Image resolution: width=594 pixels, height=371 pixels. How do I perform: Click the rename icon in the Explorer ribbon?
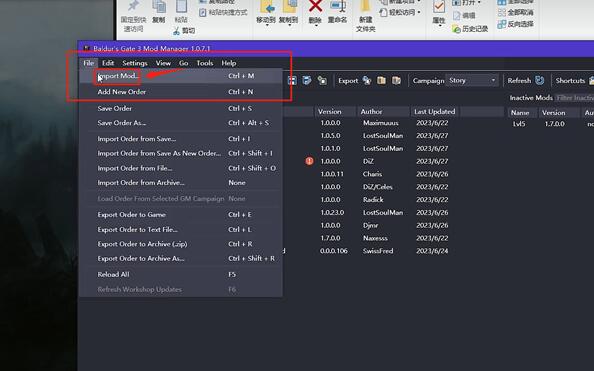coord(337,6)
